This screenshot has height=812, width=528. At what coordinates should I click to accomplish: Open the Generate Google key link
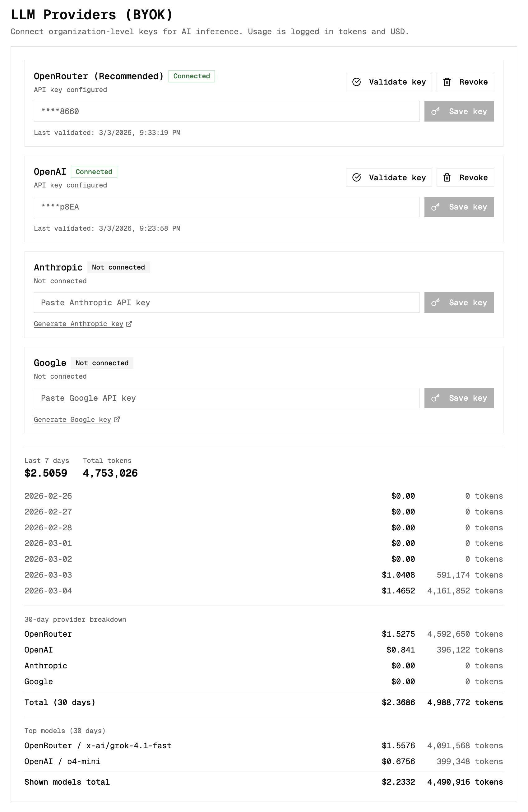[x=72, y=419]
